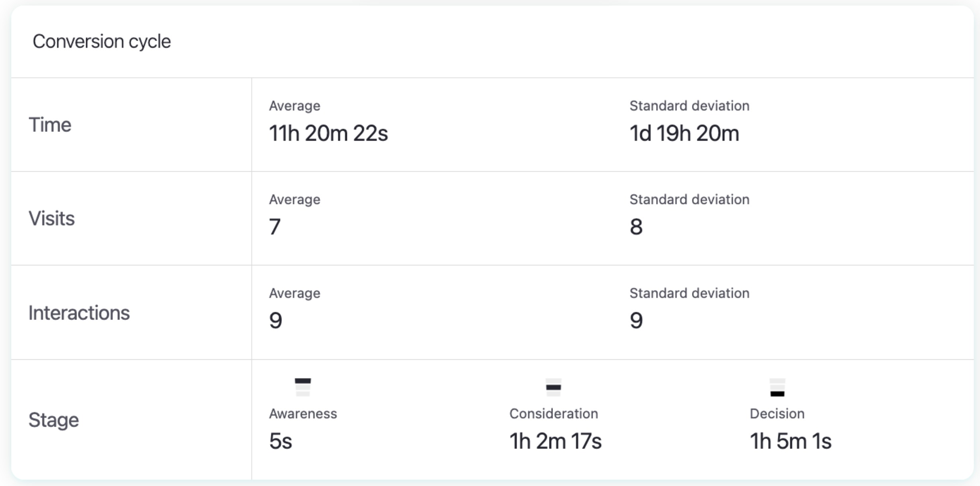Click time standard deviation 1d 19h 20m

(x=684, y=133)
